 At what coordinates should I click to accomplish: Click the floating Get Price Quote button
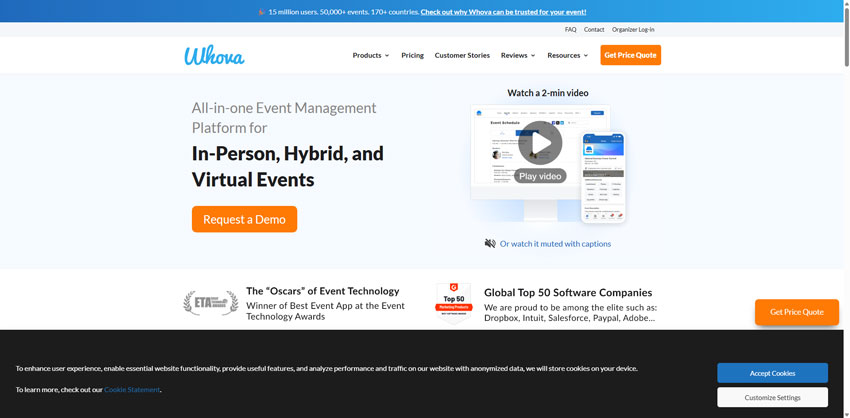point(797,312)
